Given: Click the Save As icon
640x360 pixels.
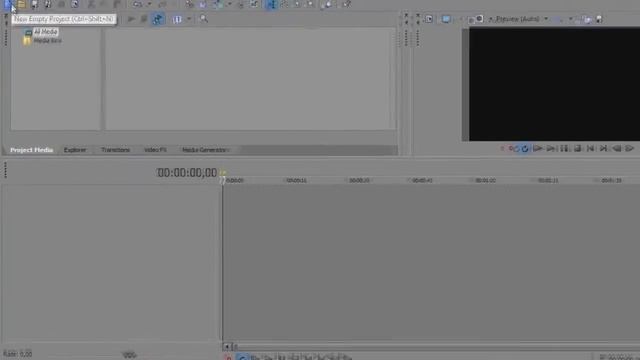Looking at the screenshot, I should [48, 4].
